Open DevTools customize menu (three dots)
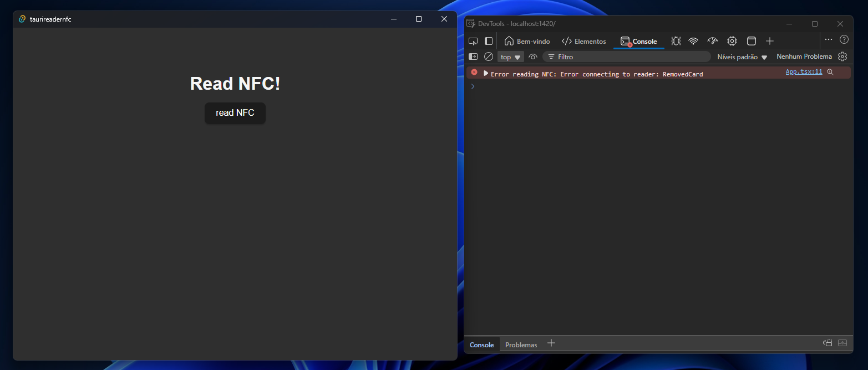 828,39
